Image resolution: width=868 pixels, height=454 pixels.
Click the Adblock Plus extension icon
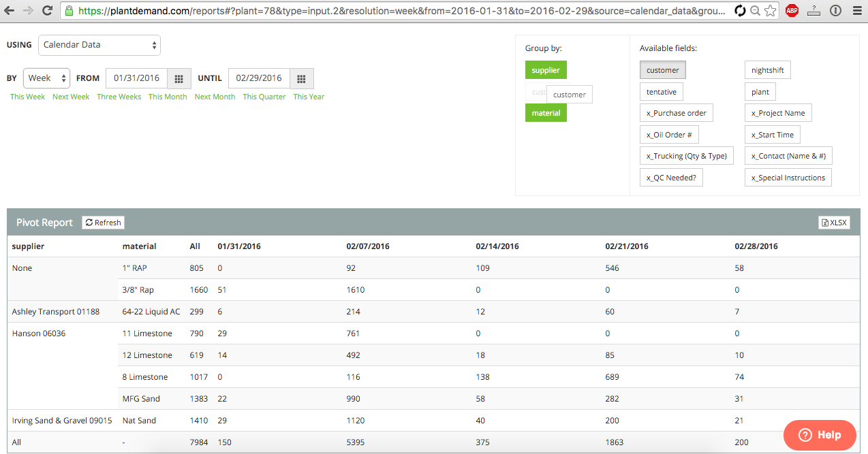pyautogui.click(x=791, y=11)
